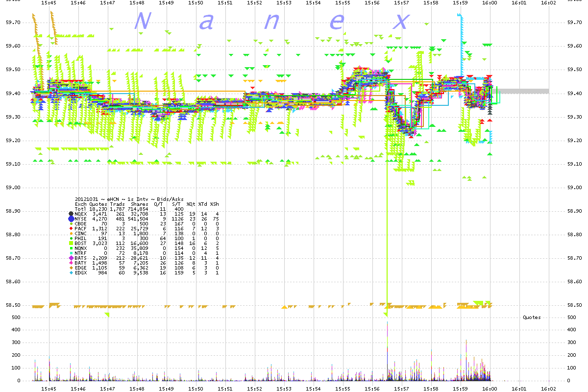Click the 'NQNX' exchange label

pyautogui.click(x=81, y=248)
